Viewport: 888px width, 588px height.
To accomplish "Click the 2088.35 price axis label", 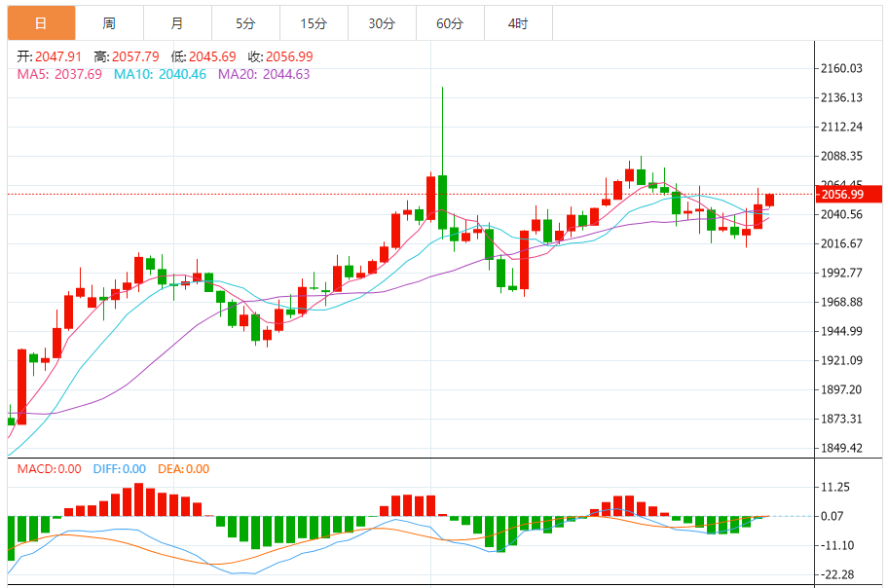I will coord(841,156).
